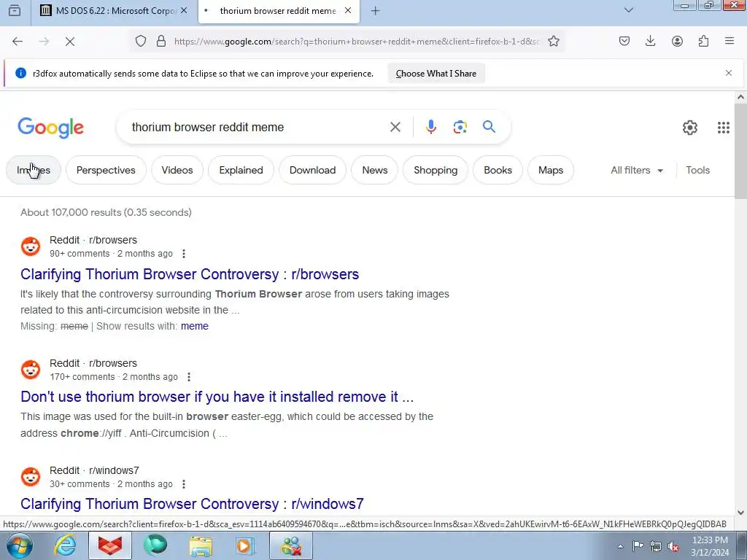Open the Firefox hamburger application menu
The width and height of the screenshot is (747, 560).
(x=729, y=42)
